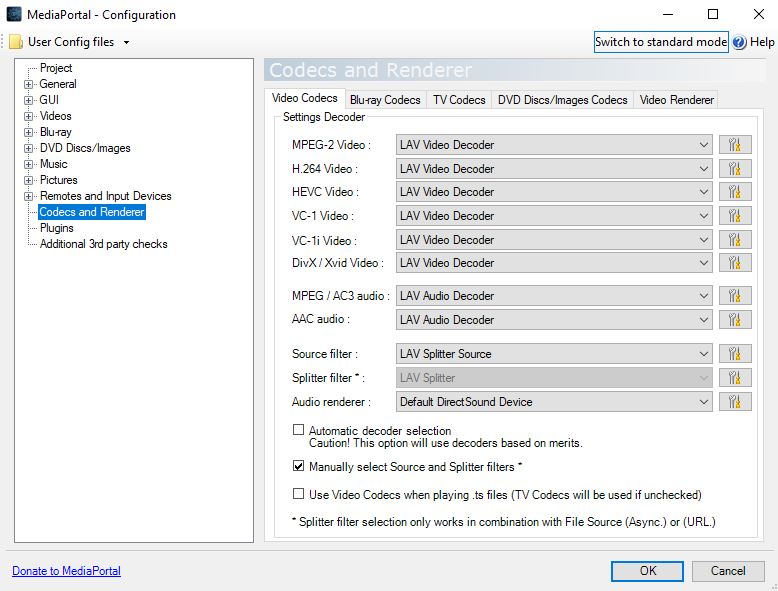Open Source filter settings icon
This screenshot has height=591, width=778.
(735, 354)
